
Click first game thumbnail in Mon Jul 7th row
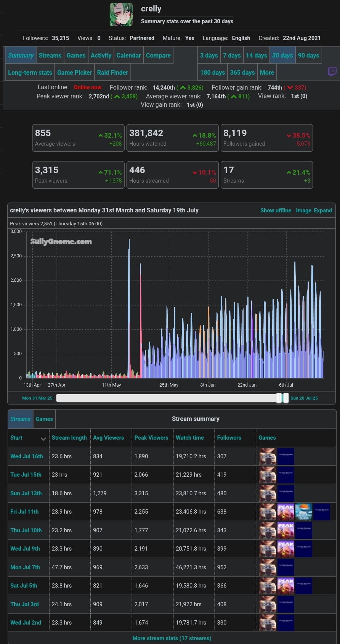(x=268, y=567)
